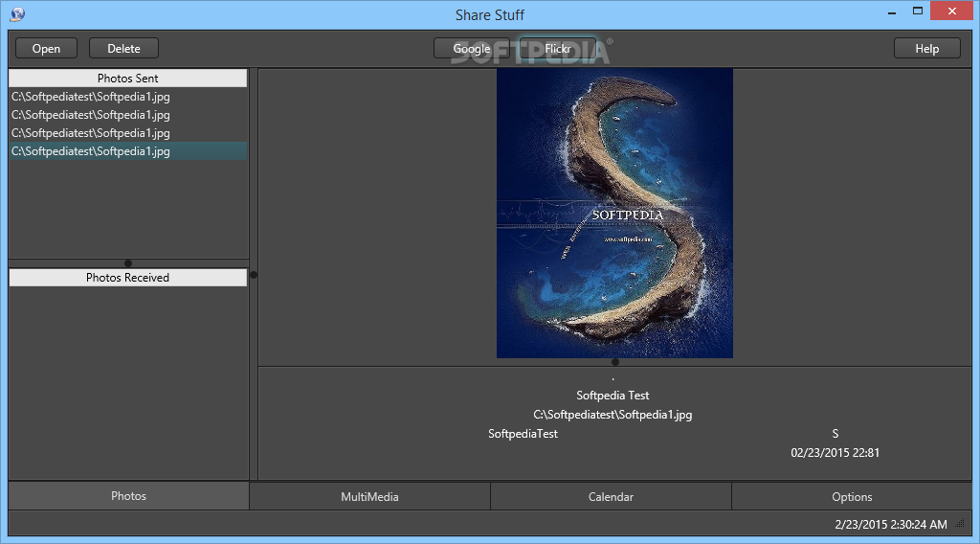980x544 pixels.
Task: Click the 'S' status letter above the date
Action: coord(835,433)
